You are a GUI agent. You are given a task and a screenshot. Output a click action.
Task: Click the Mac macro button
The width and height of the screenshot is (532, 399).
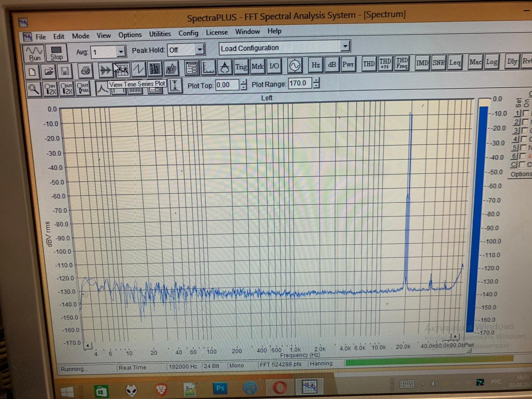pyautogui.click(x=475, y=62)
